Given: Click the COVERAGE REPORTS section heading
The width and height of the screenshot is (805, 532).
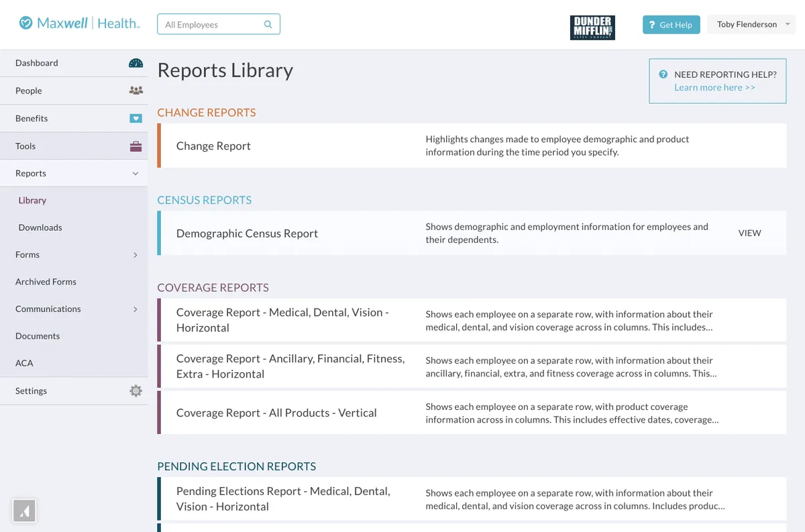Looking at the screenshot, I should [x=213, y=287].
